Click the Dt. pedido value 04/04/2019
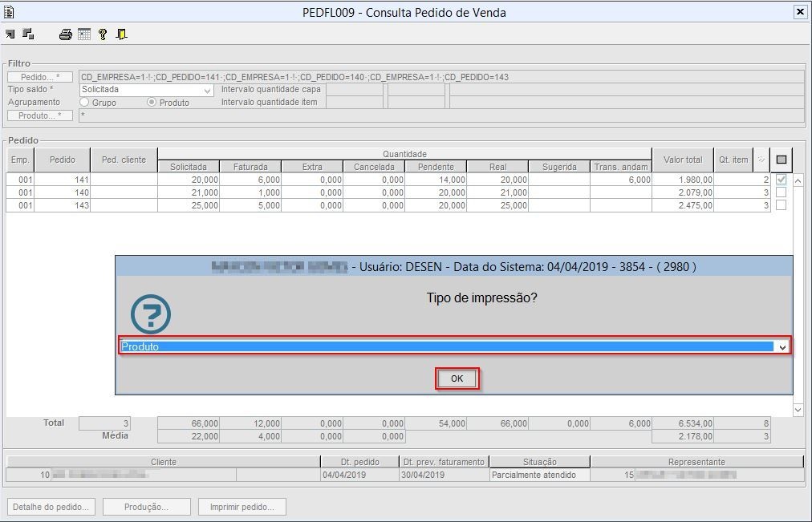The height and width of the screenshot is (522, 812). (x=360, y=475)
